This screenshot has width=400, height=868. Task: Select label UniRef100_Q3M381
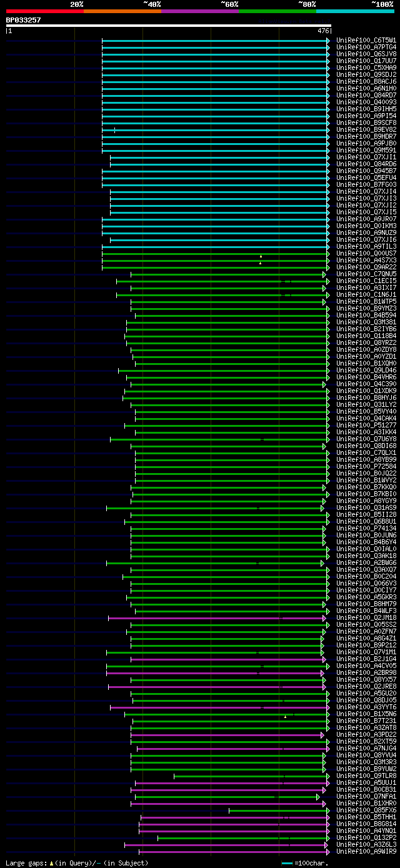[x=366, y=322]
